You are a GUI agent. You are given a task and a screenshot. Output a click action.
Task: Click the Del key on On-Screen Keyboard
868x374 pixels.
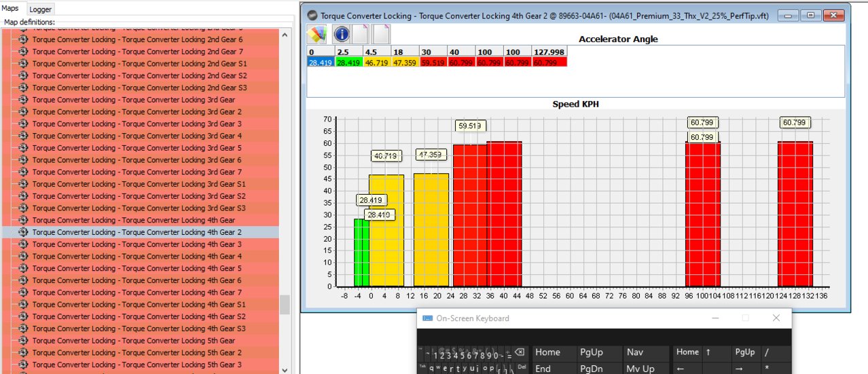coord(522,367)
